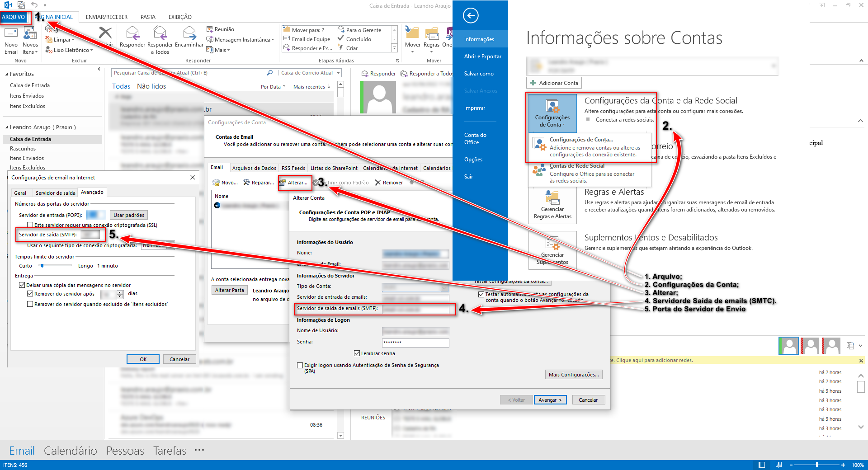The image size is (868, 470).
Task: Open the Novos Itens icon menu
Action: coord(30,41)
